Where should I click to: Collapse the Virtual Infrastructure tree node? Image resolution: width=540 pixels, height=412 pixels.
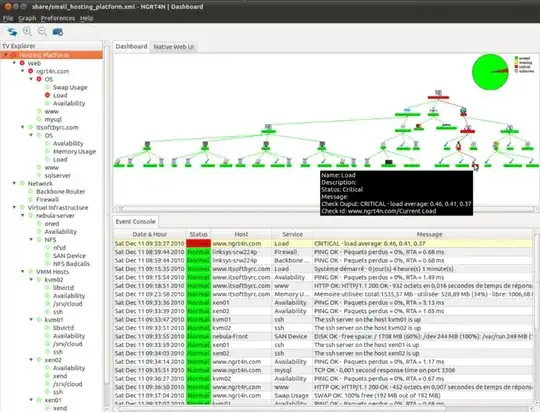[14, 207]
